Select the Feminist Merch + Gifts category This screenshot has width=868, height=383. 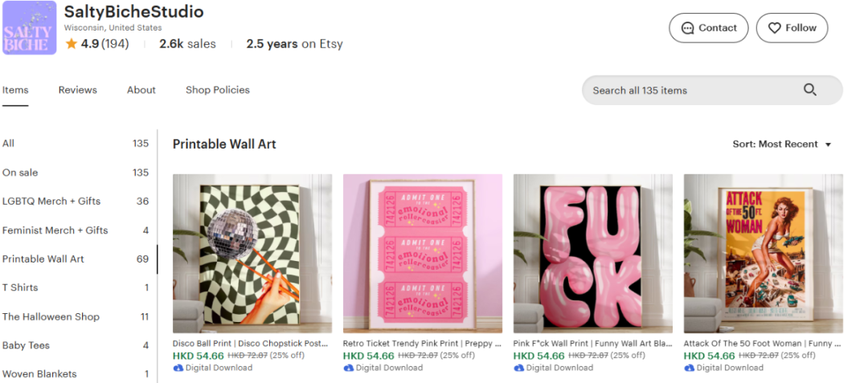click(55, 230)
